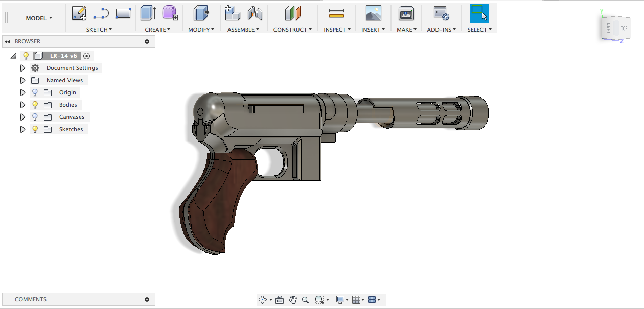Open the INSPECT menu
The image size is (644, 309).
coord(337,30)
